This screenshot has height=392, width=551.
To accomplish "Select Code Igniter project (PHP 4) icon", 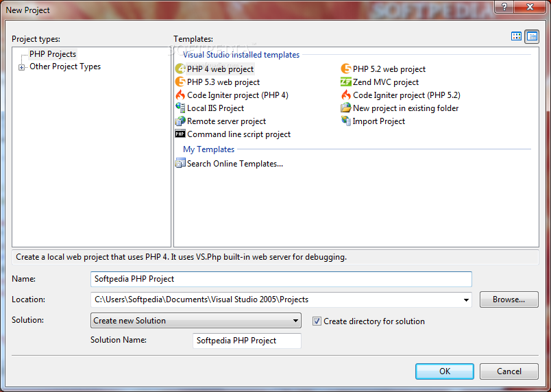I will click(180, 95).
